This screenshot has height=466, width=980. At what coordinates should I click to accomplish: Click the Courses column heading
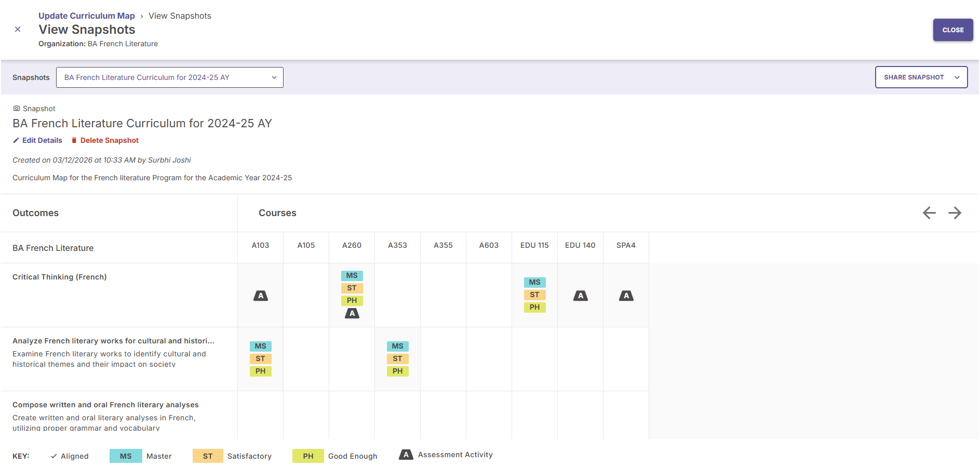click(277, 213)
